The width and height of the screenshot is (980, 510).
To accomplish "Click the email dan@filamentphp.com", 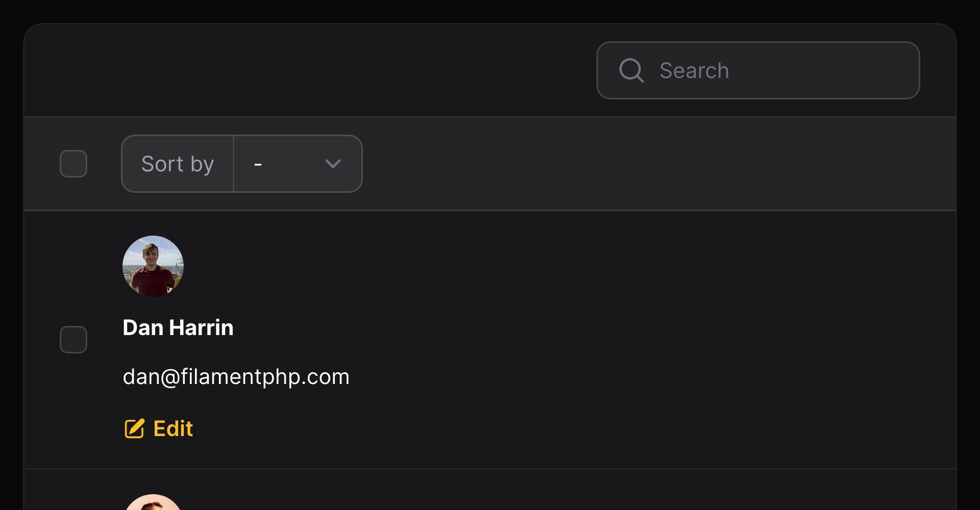I will point(236,377).
